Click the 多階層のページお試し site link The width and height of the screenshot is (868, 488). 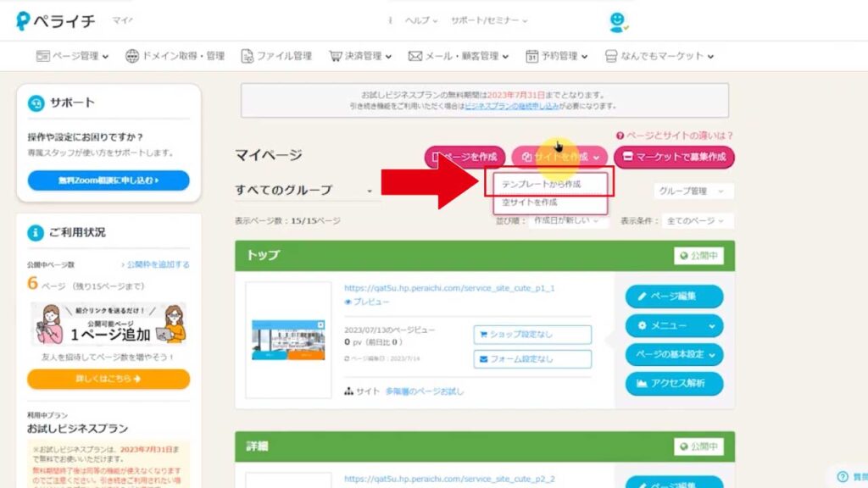(425, 391)
